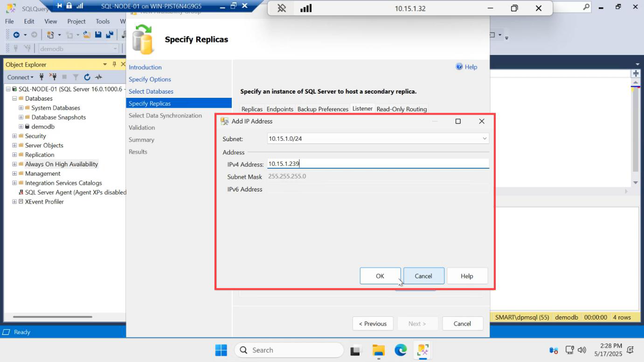The image size is (644, 362).
Task: Open the Connect dropdown in Object Explorer
Action: (x=21, y=77)
